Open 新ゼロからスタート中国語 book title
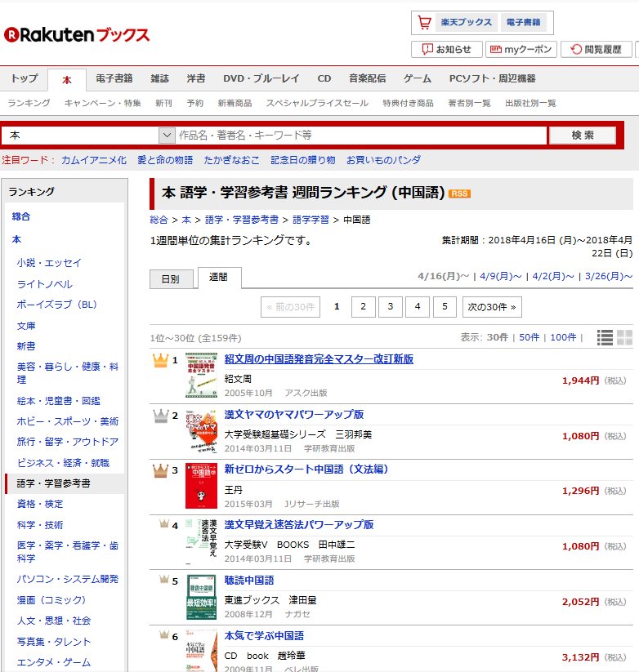The width and height of the screenshot is (639, 672). point(306,470)
